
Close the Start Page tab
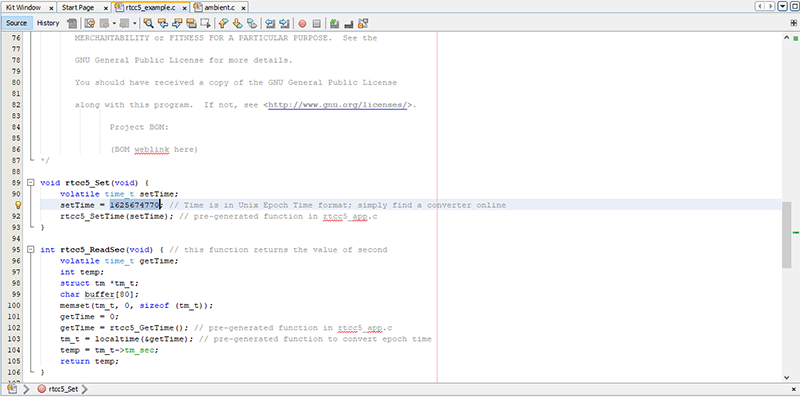tap(105, 8)
